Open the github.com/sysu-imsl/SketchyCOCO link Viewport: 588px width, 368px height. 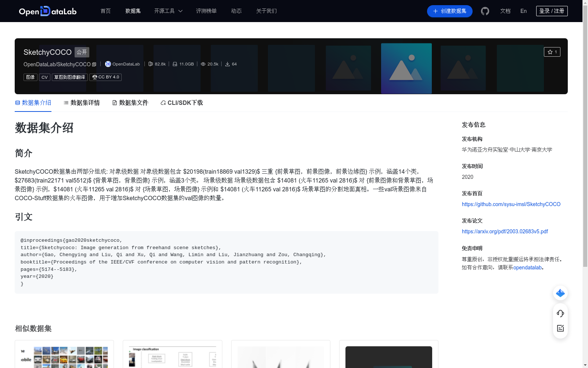point(511,204)
